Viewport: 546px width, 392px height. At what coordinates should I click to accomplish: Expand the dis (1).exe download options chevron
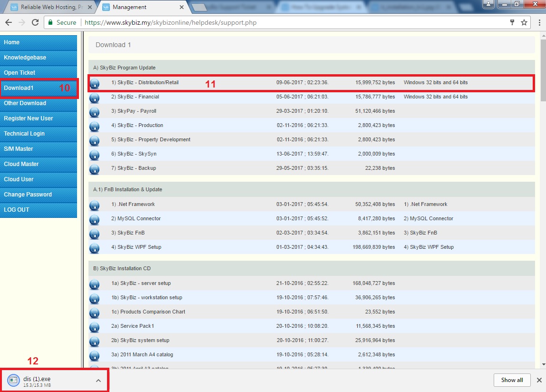[x=98, y=381]
